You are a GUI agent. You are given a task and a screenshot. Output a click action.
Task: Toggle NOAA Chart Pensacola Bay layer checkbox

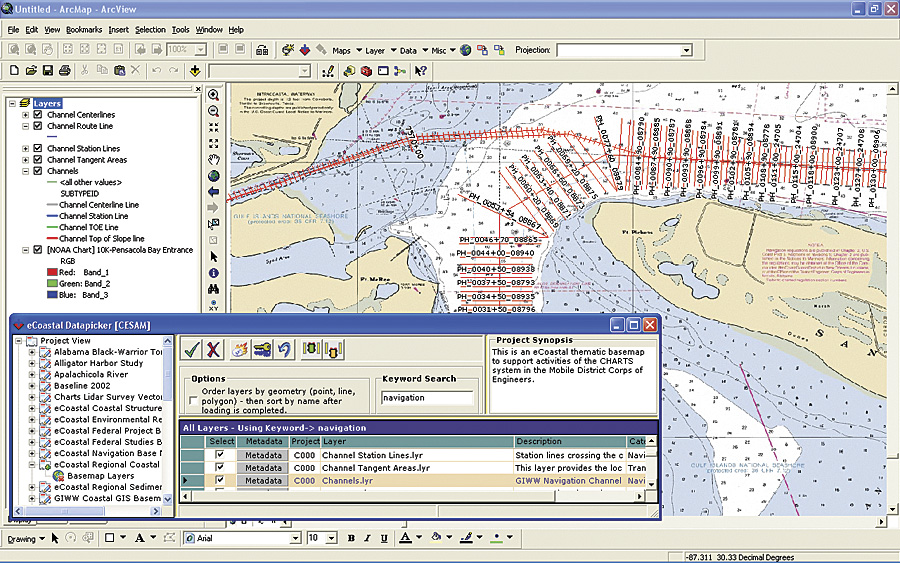click(x=38, y=250)
